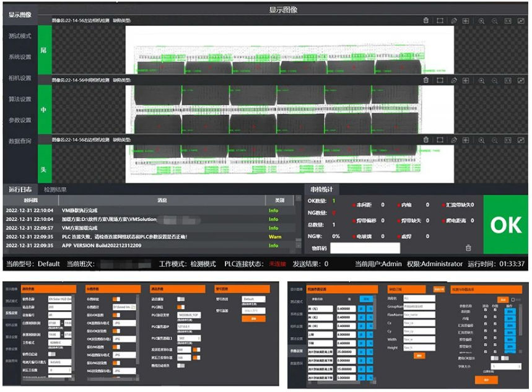Zoom out on the middle camera image
Screen dimensions: 532x392
(x=495, y=81)
